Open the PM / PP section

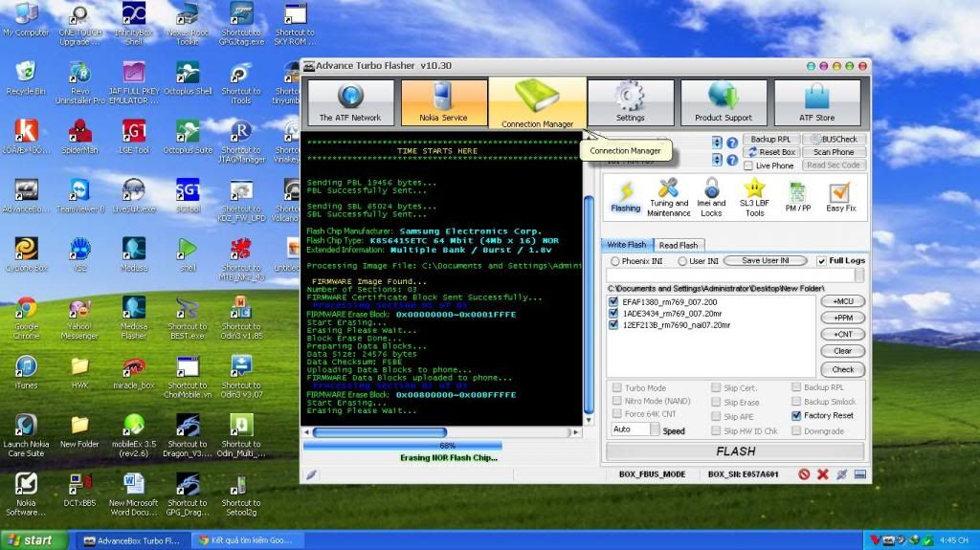[797, 197]
